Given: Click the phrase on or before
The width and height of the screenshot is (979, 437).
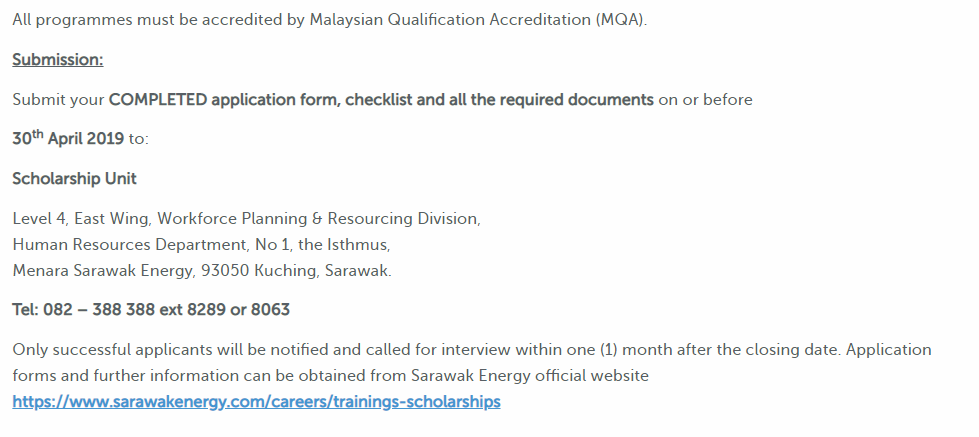Looking at the screenshot, I should tap(706, 100).
